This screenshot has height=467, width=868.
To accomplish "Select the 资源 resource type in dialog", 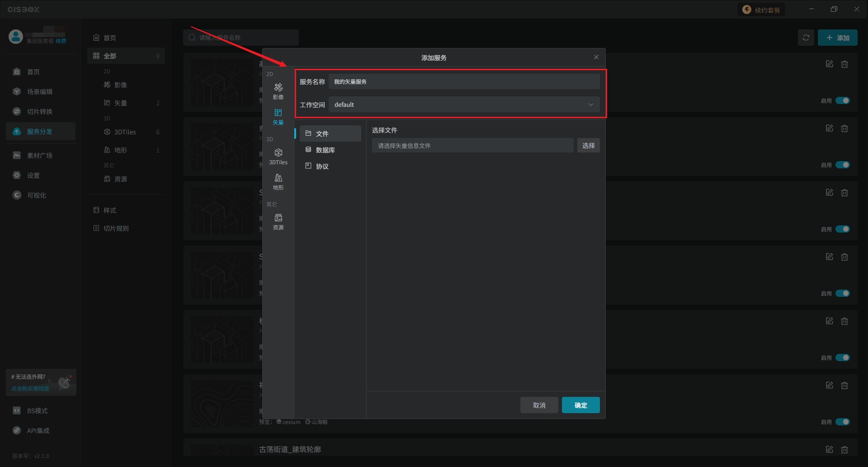I will [278, 221].
